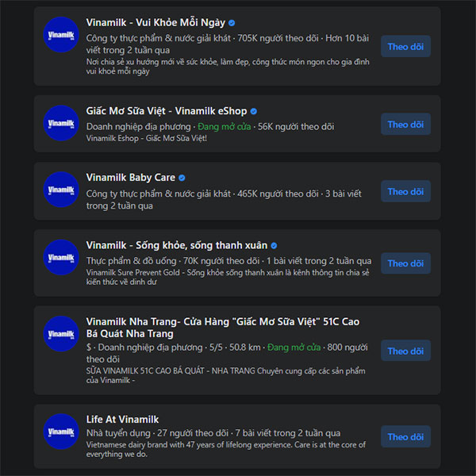The image size is (476, 476).
Task: Open Giấc Mơ Sữa Việt - Vinamilk eShop title
Action: tap(167, 111)
